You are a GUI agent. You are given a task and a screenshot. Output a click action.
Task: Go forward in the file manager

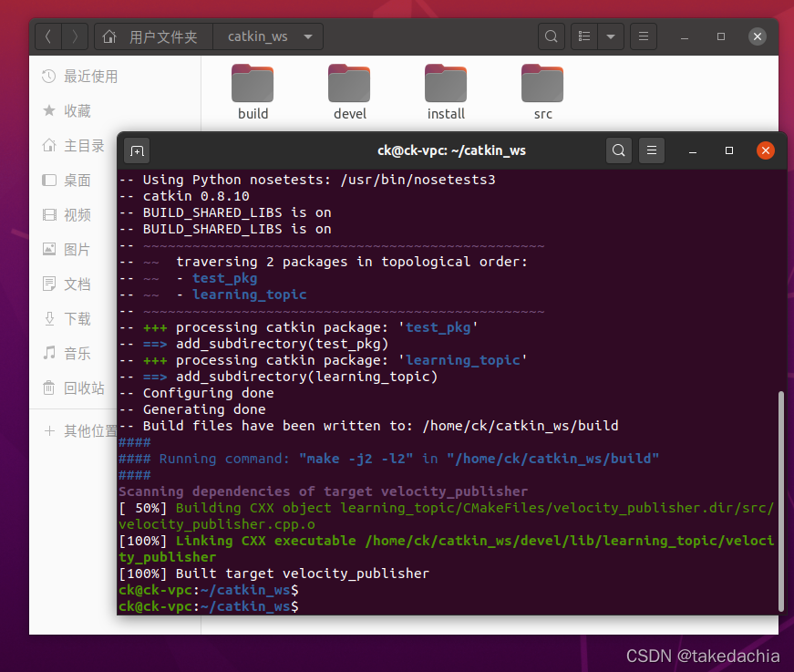[75, 36]
